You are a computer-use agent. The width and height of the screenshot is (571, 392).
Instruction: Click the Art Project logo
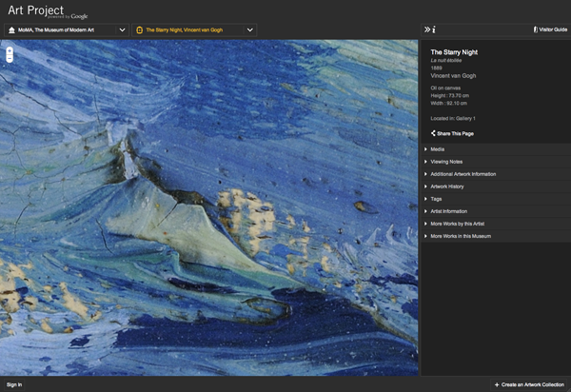point(48,11)
